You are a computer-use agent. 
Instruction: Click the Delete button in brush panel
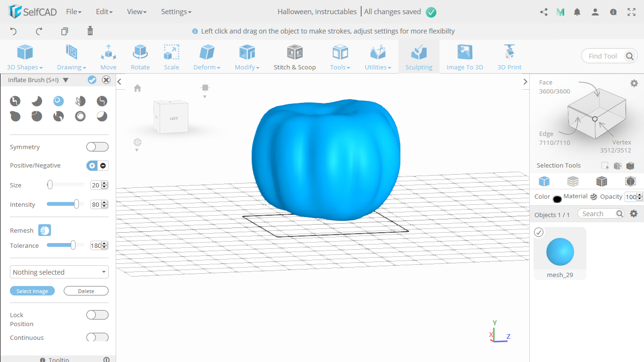(x=86, y=291)
